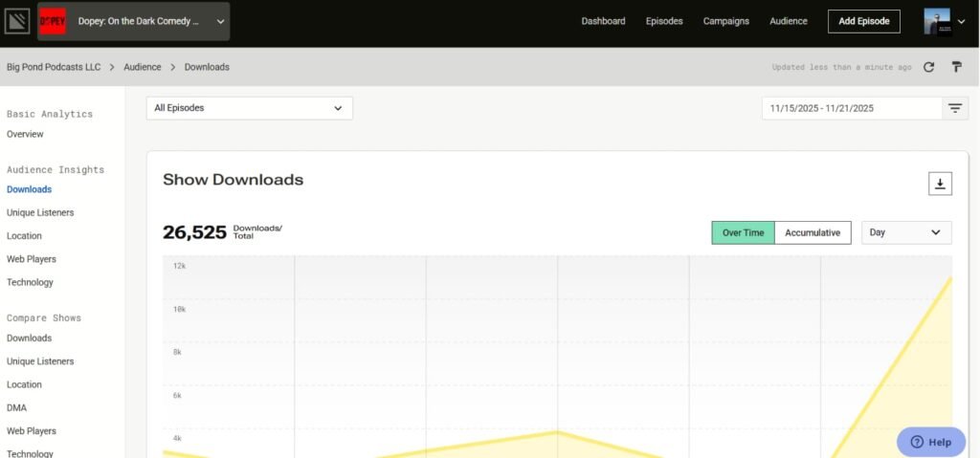Open the Campaigns nav item
The width and height of the screenshot is (980, 458).
pos(726,21)
